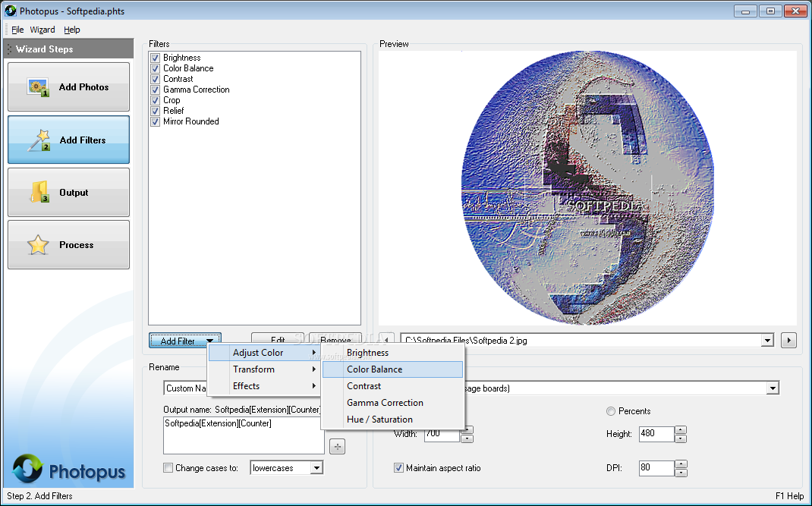The height and width of the screenshot is (506, 812).
Task: Decrease Width value with down spinner
Action: coord(467,438)
